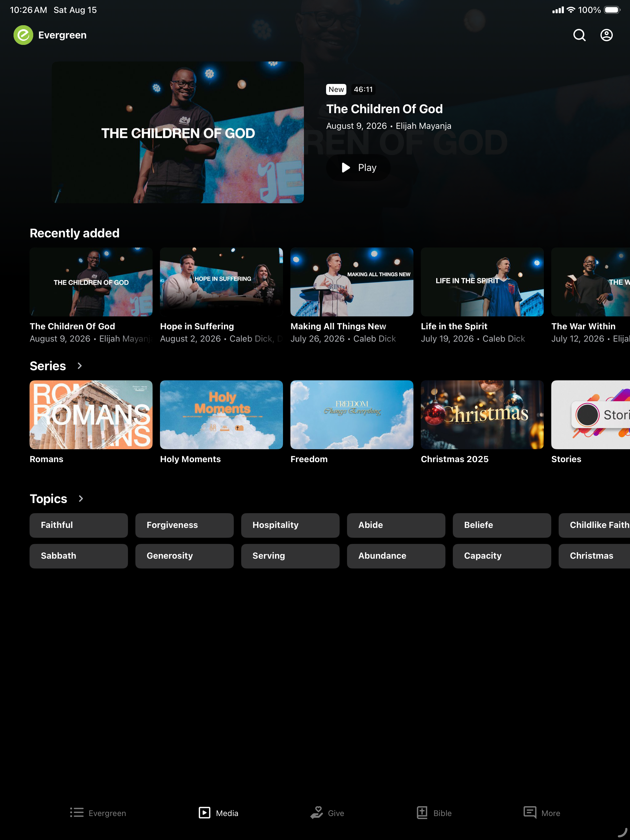Select the Christmas topic
Screen dimensions: 630x840
tap(594, 556)
